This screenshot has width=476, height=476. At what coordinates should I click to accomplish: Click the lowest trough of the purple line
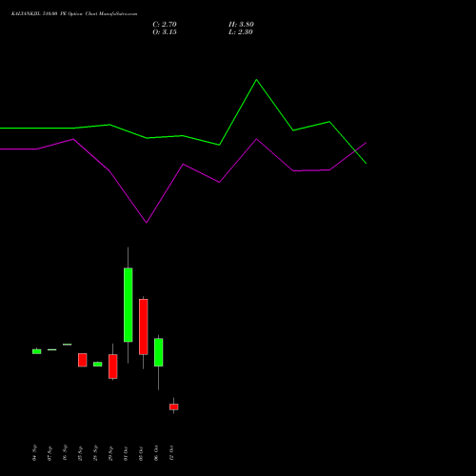coord(147,222)
